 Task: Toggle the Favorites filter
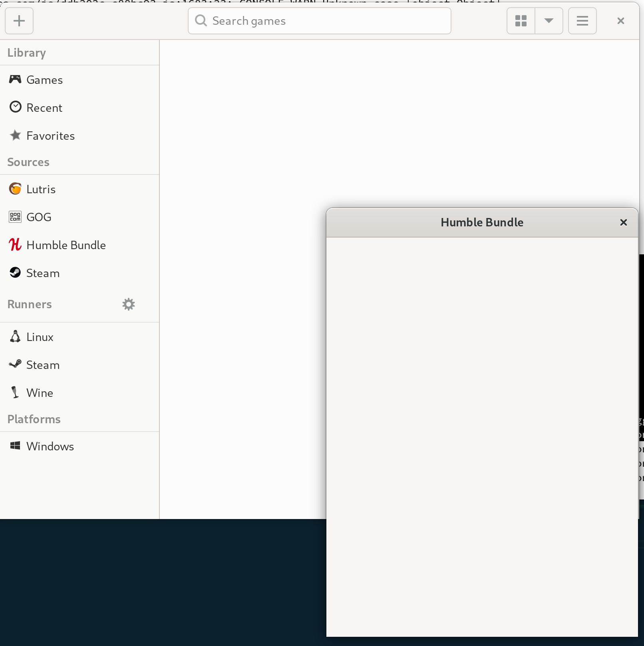click(x=50, y=135)
